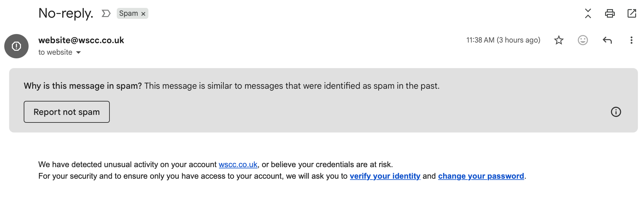Open email in new window icon
644x203 pixels.
(632, 13)
